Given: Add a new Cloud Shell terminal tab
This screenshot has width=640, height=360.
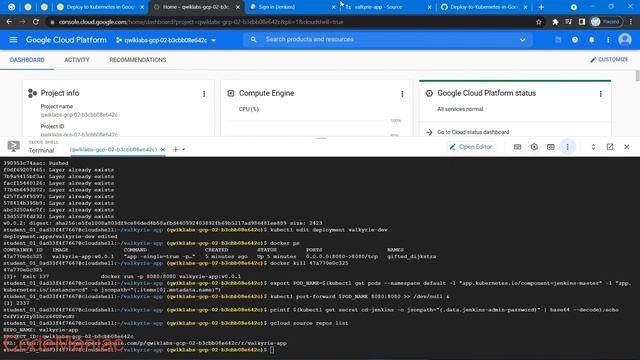Looking at the screenshot, I should coord(176,149).
